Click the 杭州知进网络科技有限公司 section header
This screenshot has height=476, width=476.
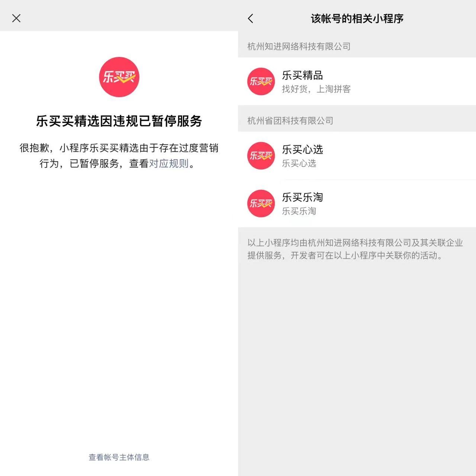click(299, 46)
